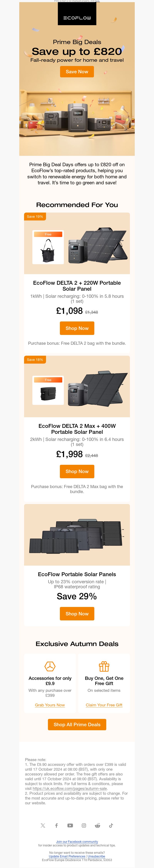Screen dimensions: 154x868
Task: Shop Now for Portable Solar Panels
Action: tap(77, 613)
